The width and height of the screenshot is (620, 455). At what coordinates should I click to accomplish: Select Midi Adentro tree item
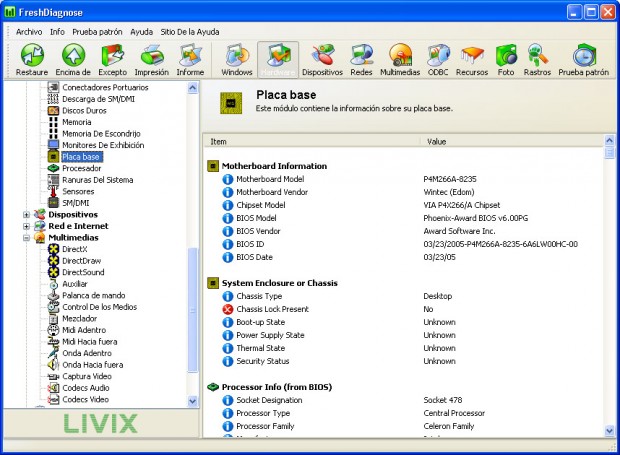(84, 330)
